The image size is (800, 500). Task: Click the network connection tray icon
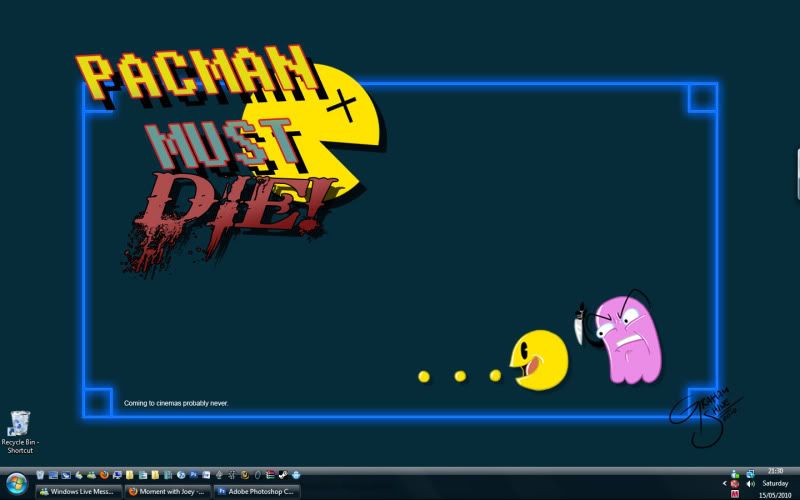click(x=751, y=474)
